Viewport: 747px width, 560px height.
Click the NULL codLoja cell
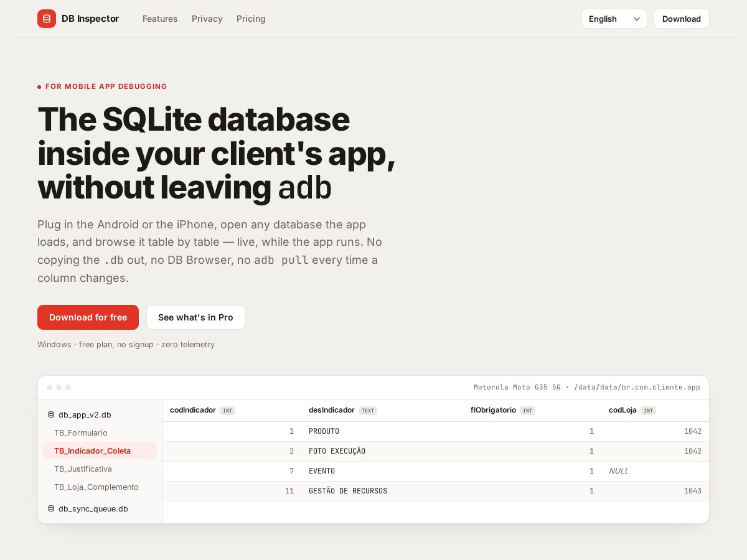655,471
